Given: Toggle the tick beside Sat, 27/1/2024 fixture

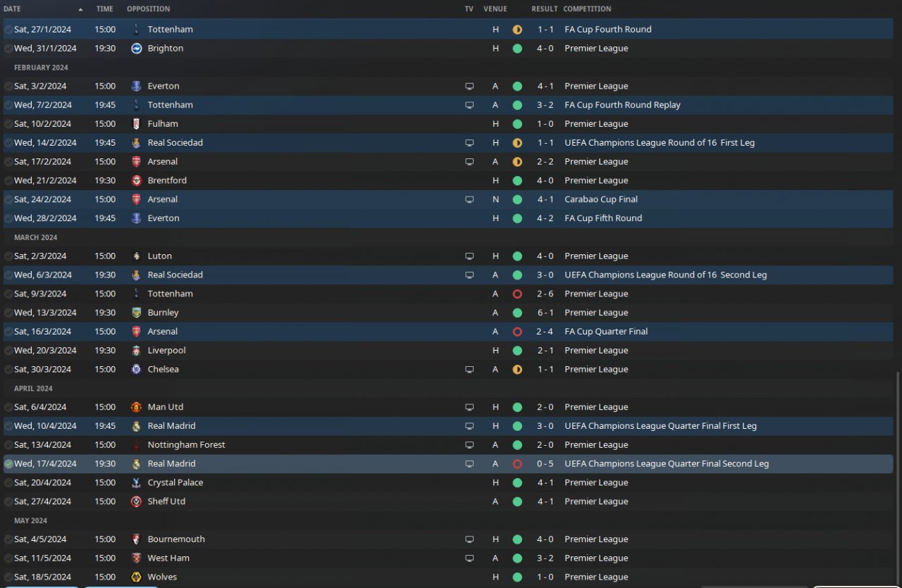Looking at the screenshot, I should click(8, 30).
